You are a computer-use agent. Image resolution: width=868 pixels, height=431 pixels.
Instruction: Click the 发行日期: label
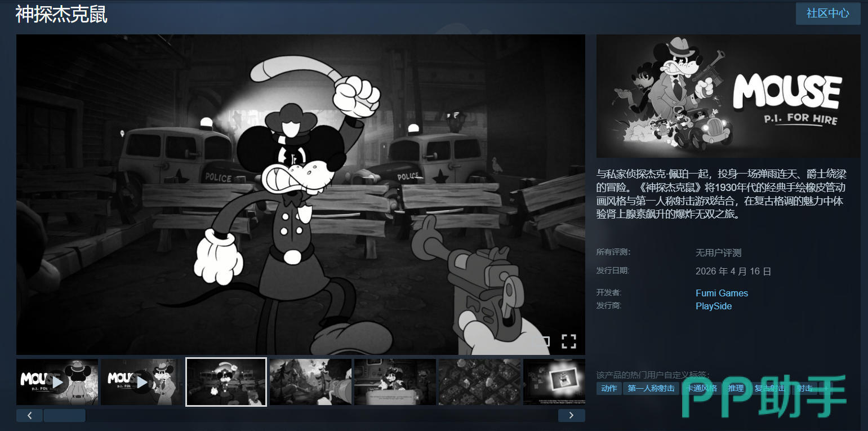pyautogui.click(x=613, y=270)
